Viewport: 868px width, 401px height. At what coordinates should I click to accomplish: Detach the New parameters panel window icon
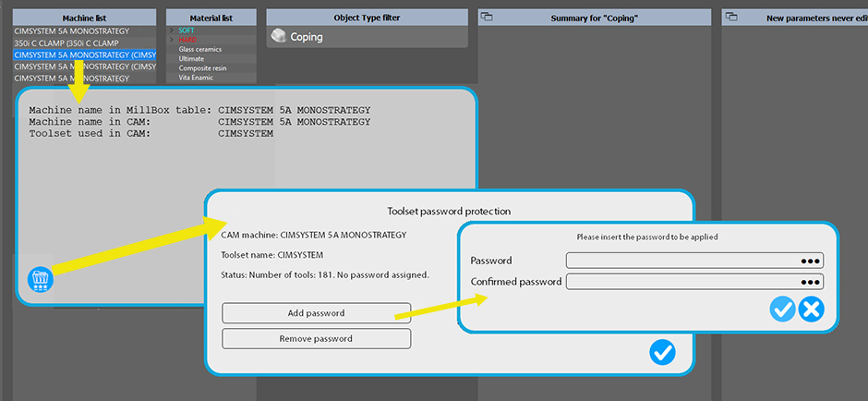coord(730,18)
